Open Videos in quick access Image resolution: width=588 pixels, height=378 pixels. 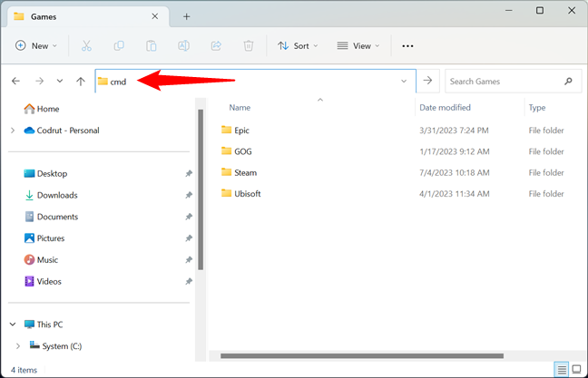(x=43, y=281)
